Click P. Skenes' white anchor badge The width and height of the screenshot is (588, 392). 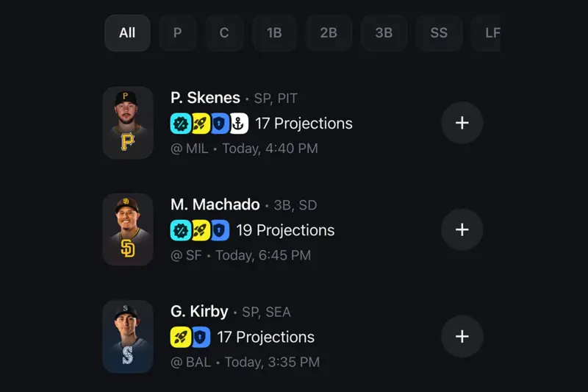tap(239, 124)
